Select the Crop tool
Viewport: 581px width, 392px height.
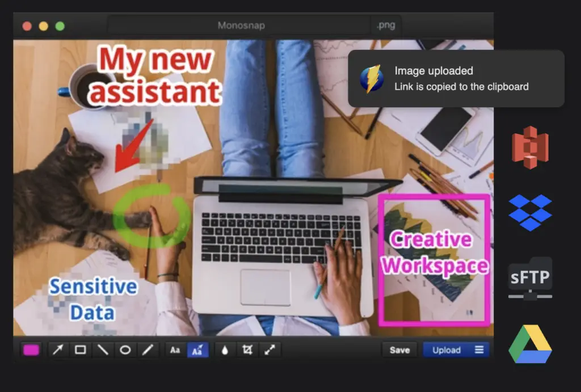pyautogui.click(x=247, y=350)
